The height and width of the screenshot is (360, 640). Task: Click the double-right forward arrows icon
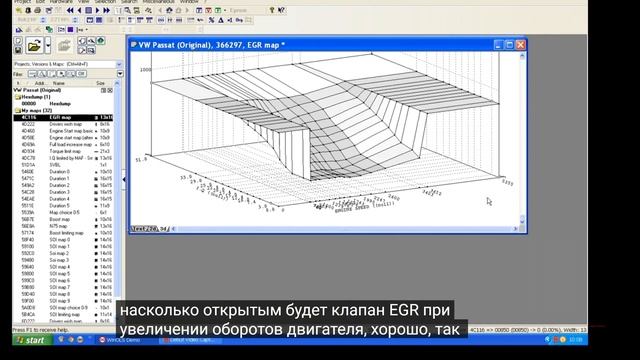coord(107,10)
